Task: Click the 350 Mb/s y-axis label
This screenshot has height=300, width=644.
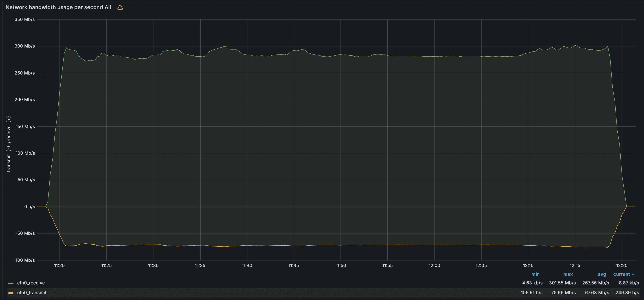Action: tap(25, 19)
